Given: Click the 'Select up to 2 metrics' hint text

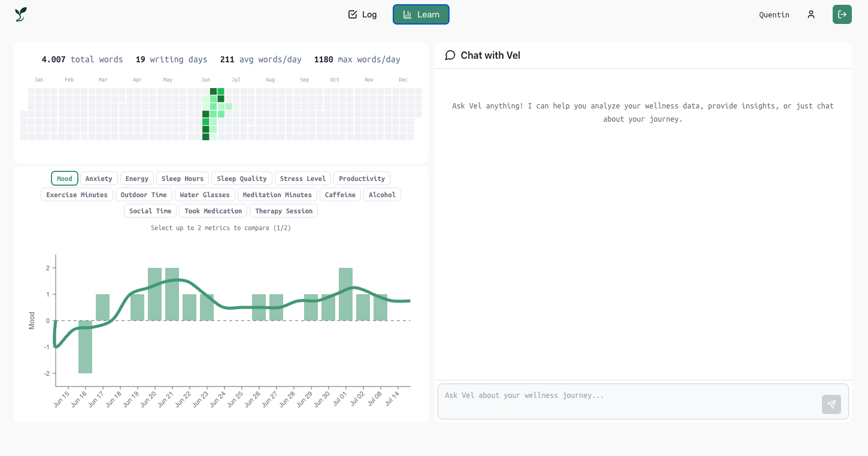Looking at the screenshot, I should pos(221,228).
